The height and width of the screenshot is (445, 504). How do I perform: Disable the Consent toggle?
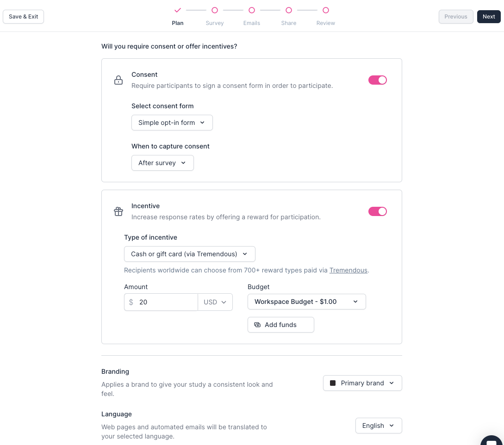click(377, 80)
